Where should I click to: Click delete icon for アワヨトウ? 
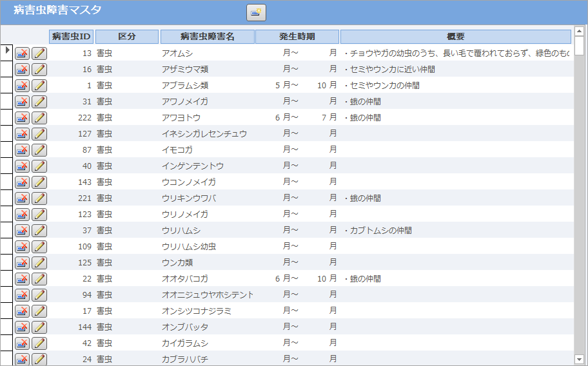23,118
